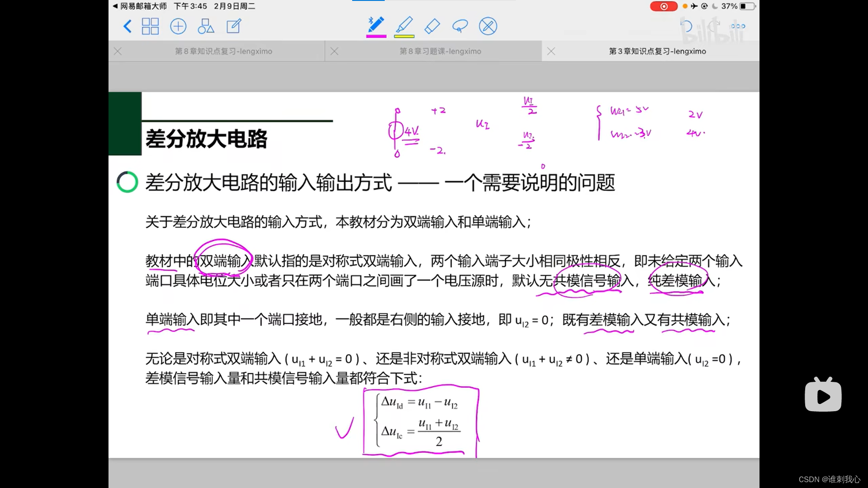Screen dimensions: 868x488
Task: Click the pen's magenta color bar
Action: coord(376,36)
